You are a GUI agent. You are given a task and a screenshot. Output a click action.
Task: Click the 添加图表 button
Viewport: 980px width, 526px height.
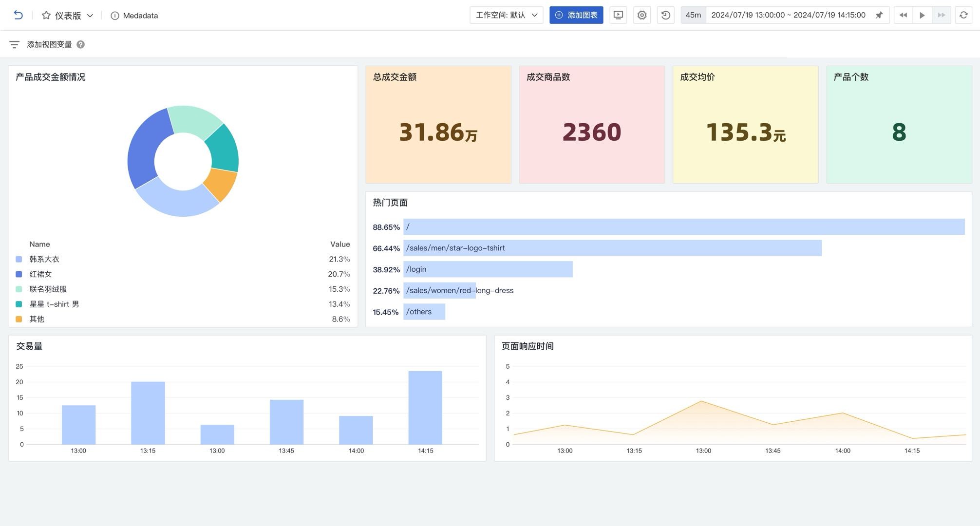click(576, 15)
